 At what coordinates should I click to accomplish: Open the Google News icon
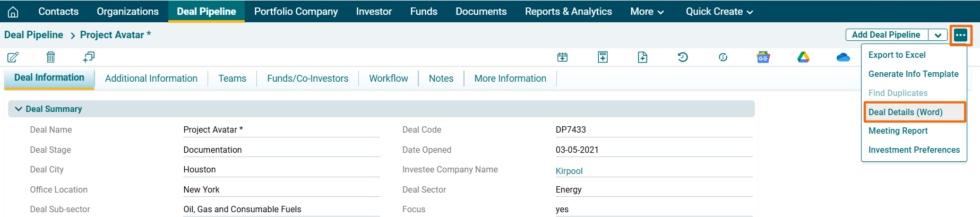coord(763,57)
